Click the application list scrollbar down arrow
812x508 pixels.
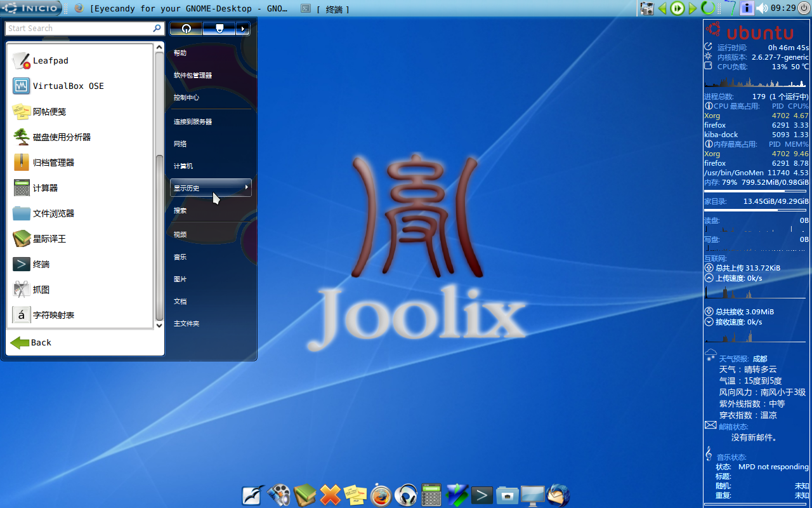(159, 325)
